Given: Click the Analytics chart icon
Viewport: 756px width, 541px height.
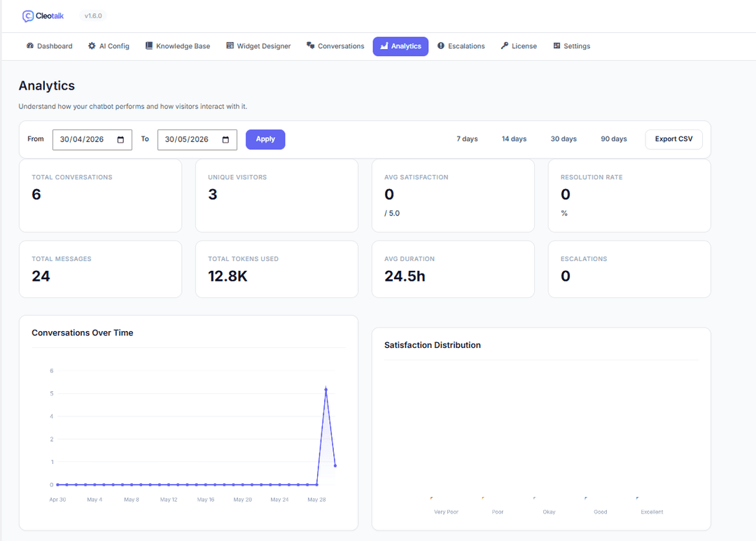Looking at the screenshot, I should [384, 46].
